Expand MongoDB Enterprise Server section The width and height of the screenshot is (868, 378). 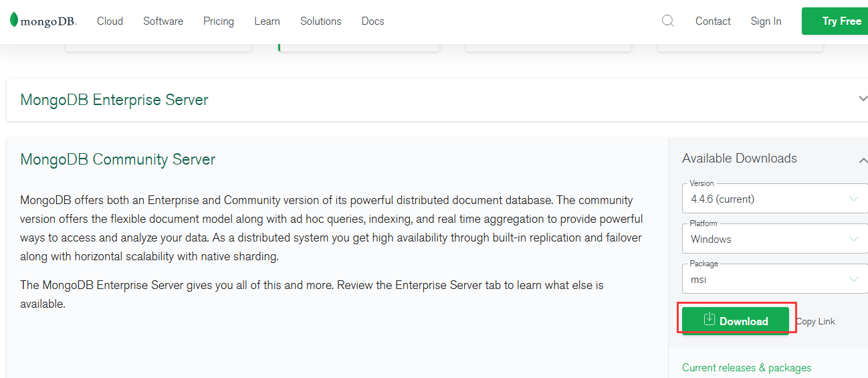pos(863,99)
